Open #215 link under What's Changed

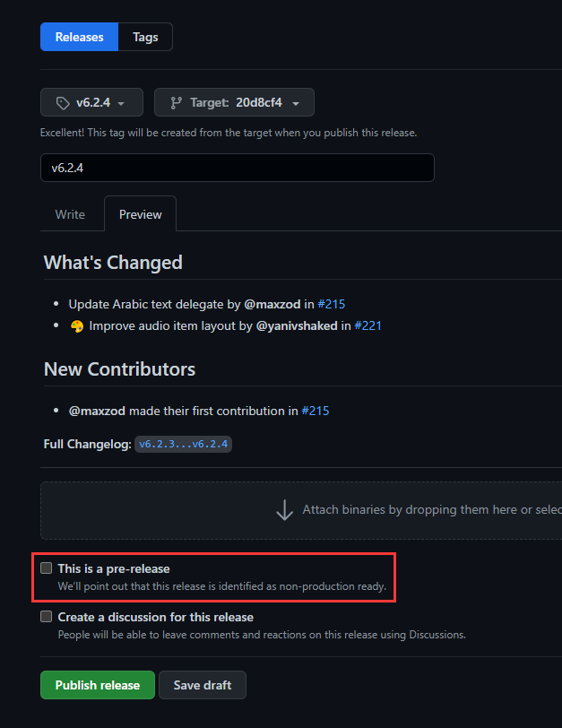tap(332, 304)
